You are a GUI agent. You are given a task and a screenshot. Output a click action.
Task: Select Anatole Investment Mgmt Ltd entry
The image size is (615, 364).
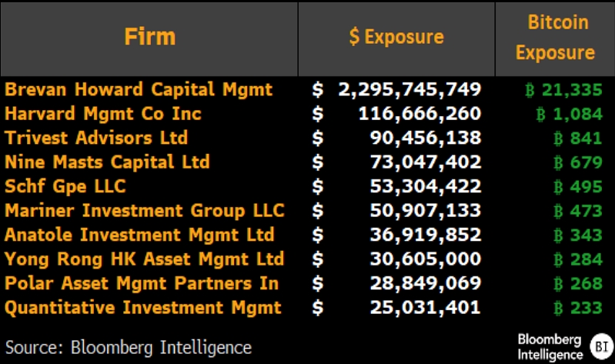139,235
